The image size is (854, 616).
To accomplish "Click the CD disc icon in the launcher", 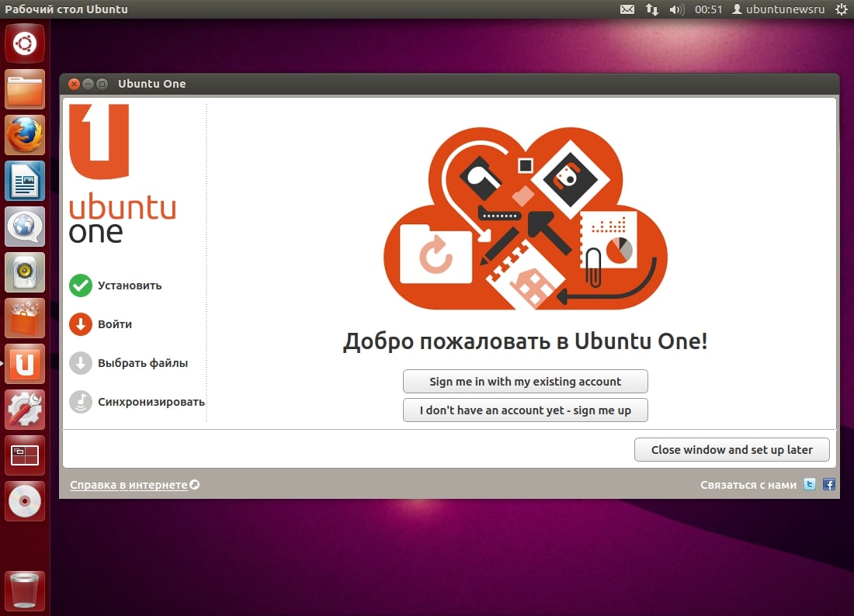I will pos(25,500).
